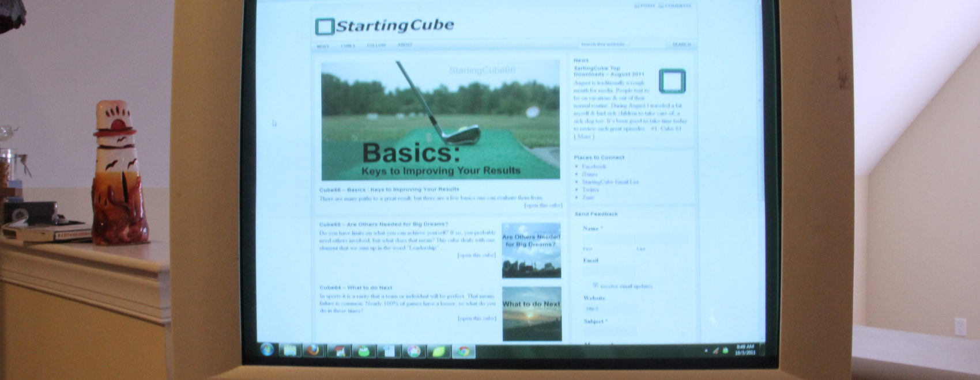
Task: Click the green cube thumbnail in News
Action: click(672, 81)
